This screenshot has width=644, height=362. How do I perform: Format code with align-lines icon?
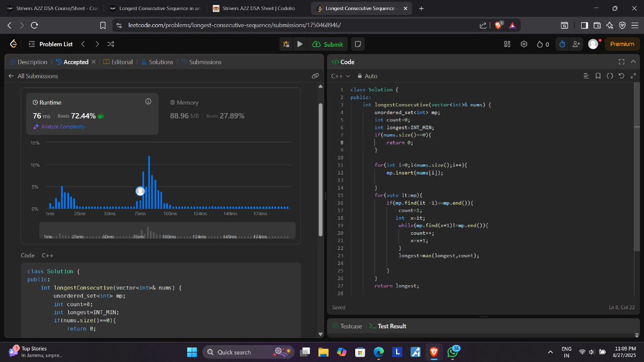pos(586,76)
